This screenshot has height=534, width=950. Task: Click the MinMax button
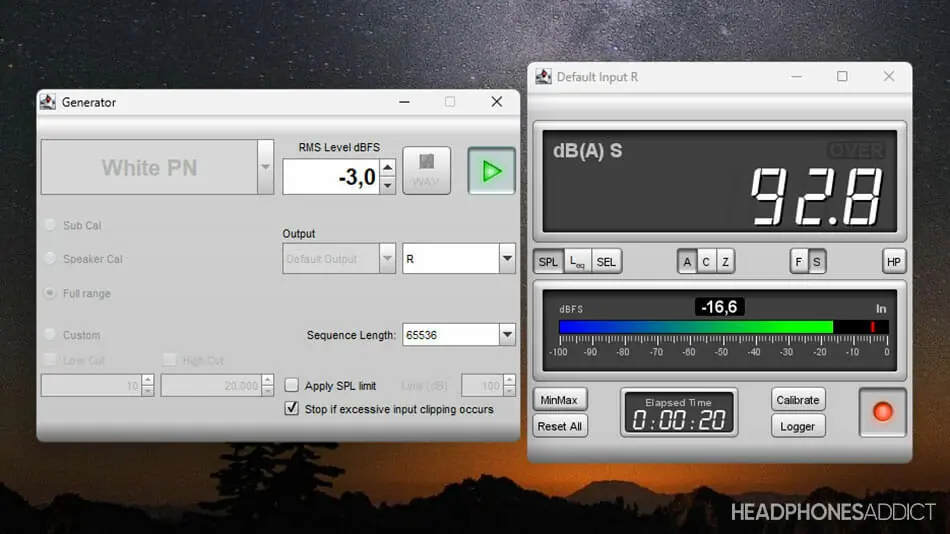(560, 400)
